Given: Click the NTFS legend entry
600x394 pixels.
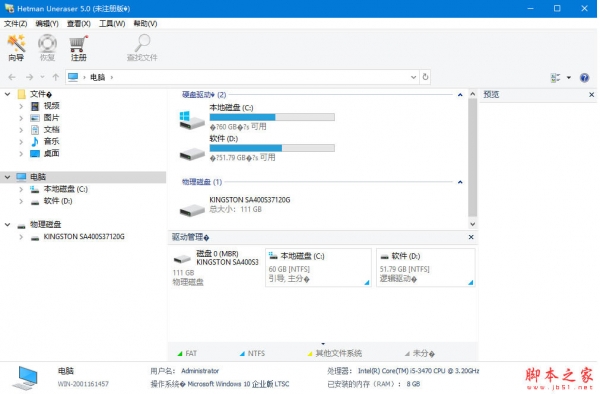Looking at the screenshot, I should 252,353.
